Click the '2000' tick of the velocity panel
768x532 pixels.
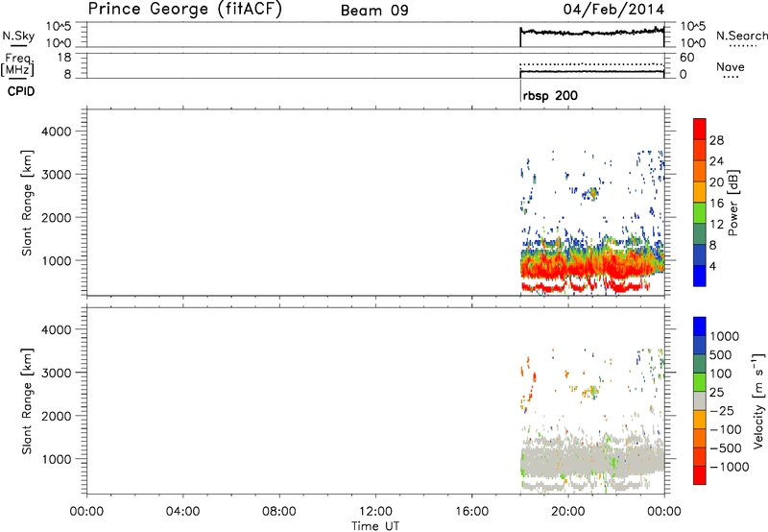tap(56, 416)
